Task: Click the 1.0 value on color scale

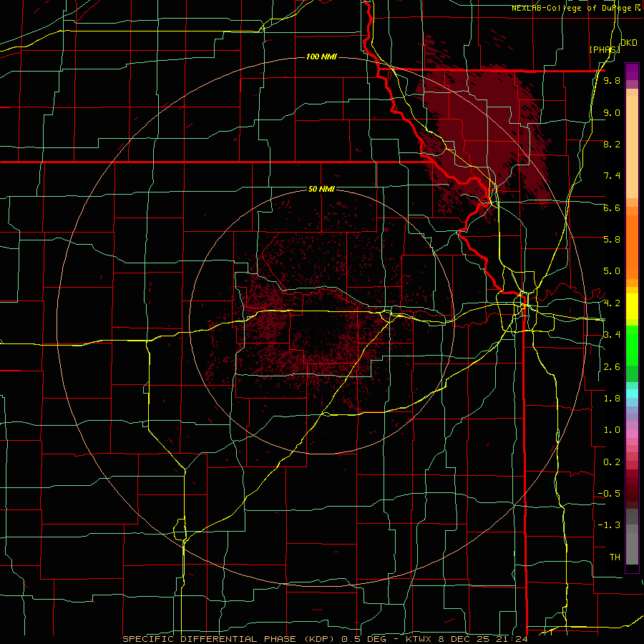Action: (612, 430)
